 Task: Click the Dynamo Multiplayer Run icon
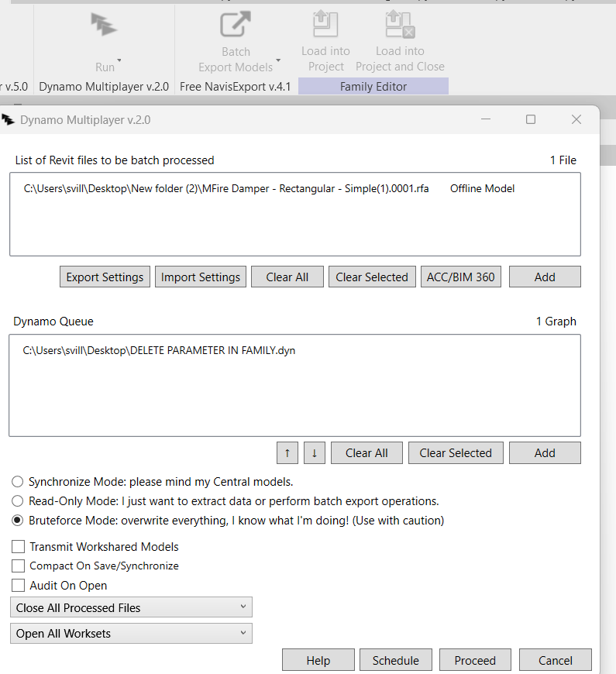point(104,25)
